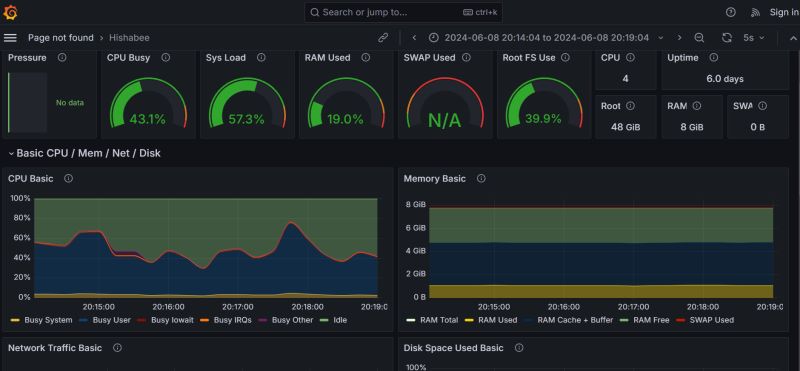Toggle Idle series in CPU legend
The width and height of the screenshot is (800, 371).
pos(333,320)
